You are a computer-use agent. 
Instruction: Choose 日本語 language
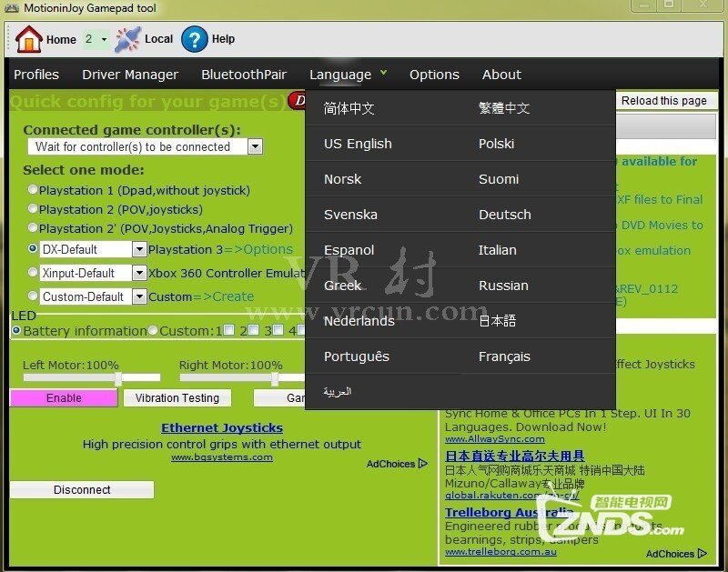click(497, 321)
